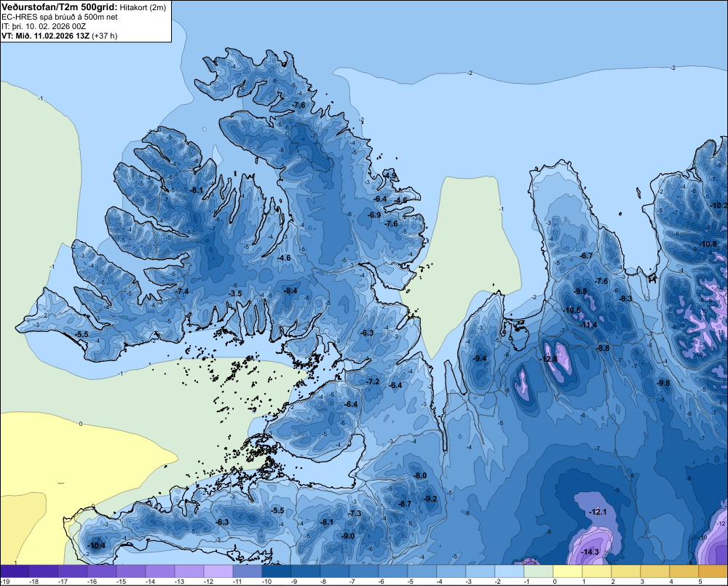Click the -7.3 temperature value on the map

(355, 513)
